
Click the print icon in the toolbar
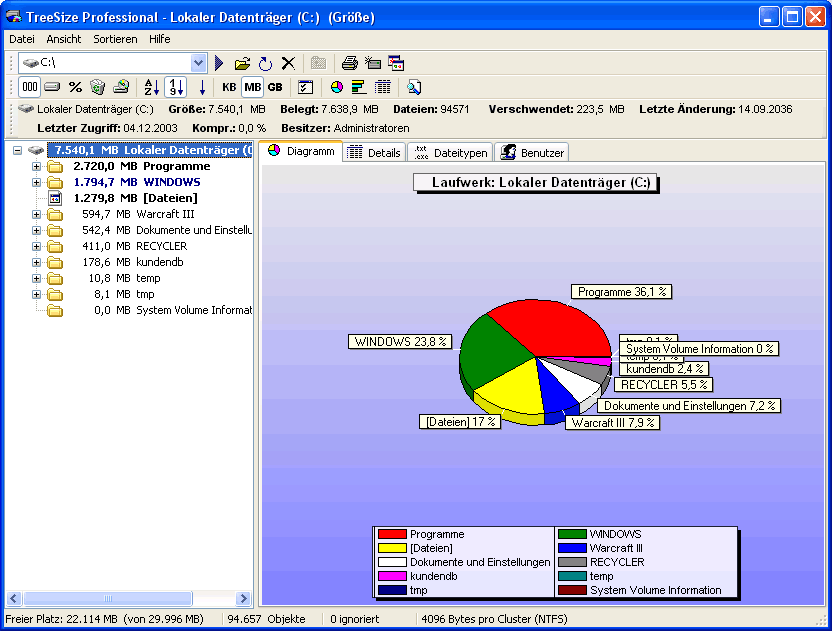(x=349, y=63)
